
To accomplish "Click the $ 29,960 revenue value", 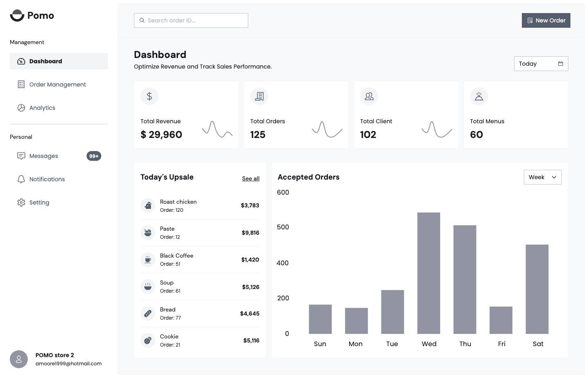I will coord(161,135).
